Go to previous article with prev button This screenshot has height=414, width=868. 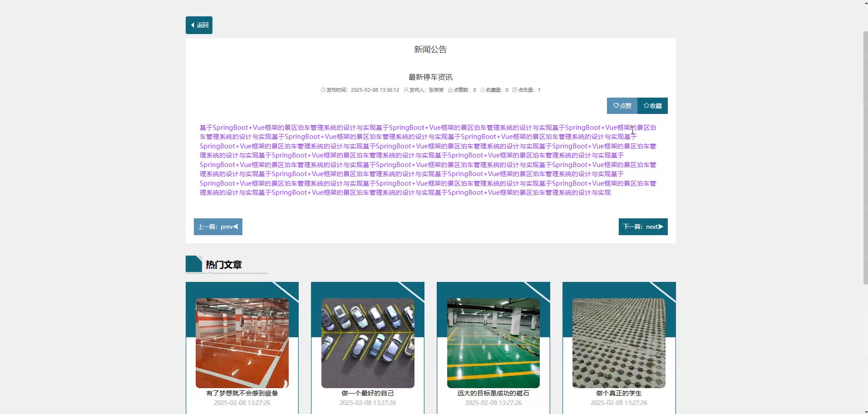click(218, 227)
